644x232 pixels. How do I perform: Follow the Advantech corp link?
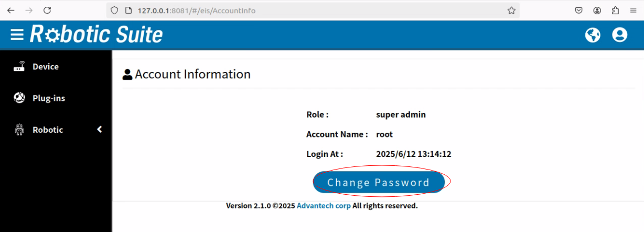(x=324, y=206)
